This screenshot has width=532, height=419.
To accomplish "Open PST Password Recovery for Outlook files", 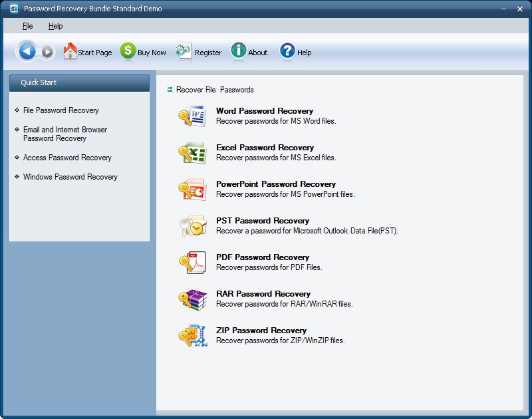I will [261, 220].
